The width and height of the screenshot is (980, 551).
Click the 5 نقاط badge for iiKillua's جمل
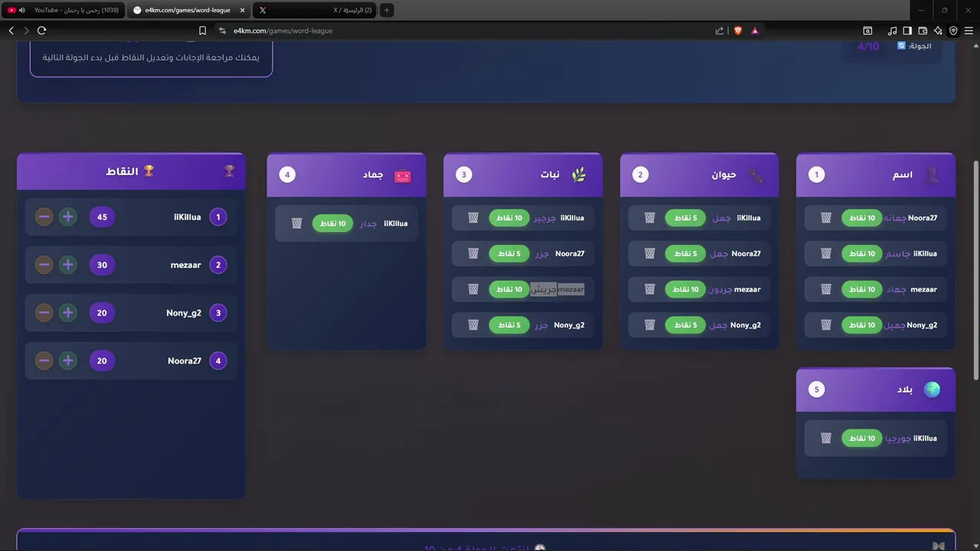pyautogui.click(x=685, y=218)
